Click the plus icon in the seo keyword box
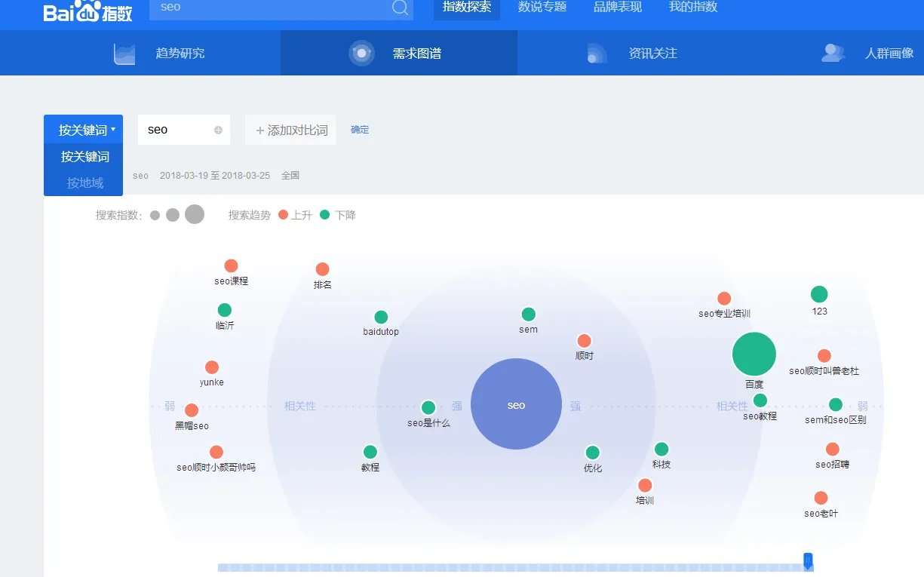 219,130
